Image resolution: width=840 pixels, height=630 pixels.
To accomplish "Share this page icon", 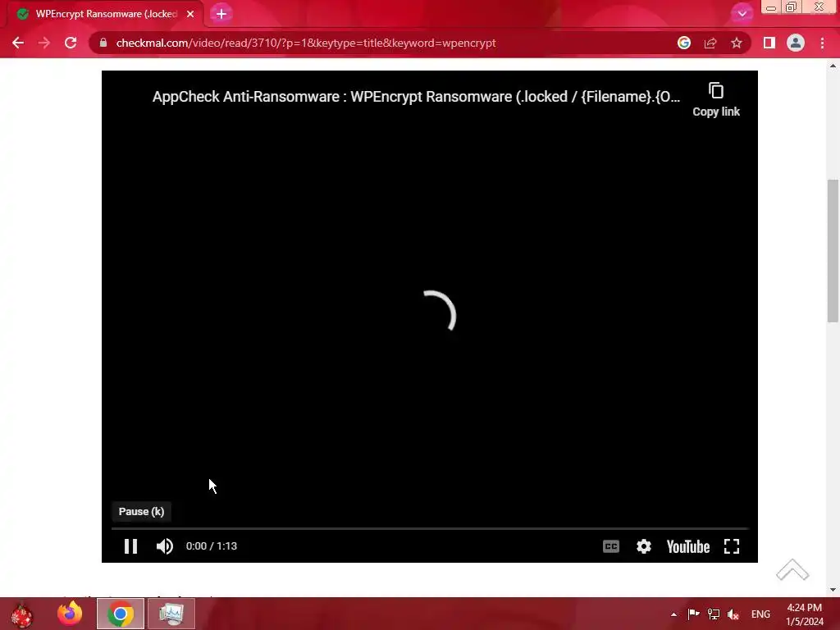I will pyautogui.click(x=710, y=43).
